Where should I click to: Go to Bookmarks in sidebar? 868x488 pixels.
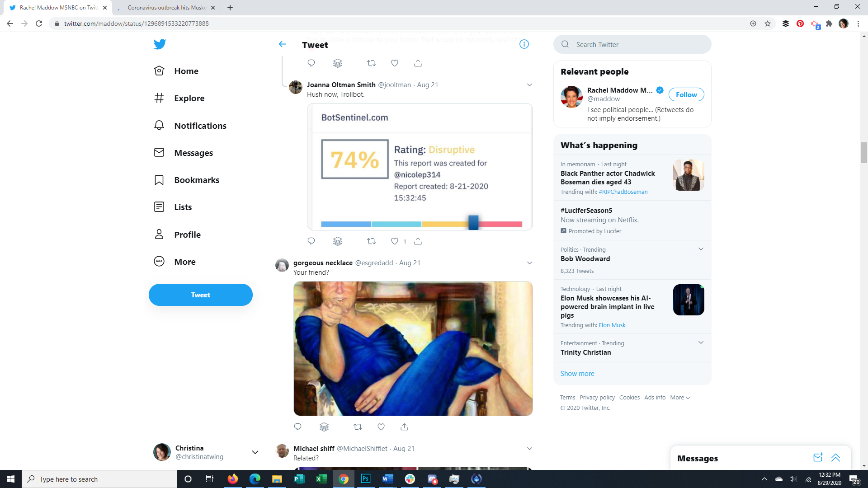pos(196,180)
